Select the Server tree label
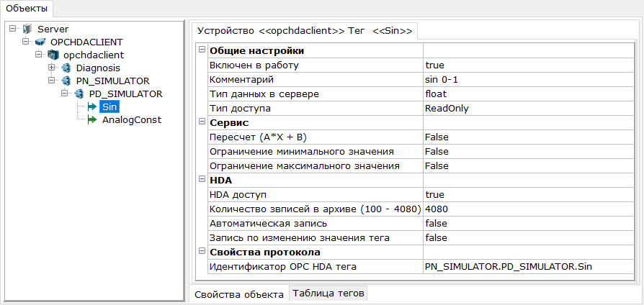This screenshot has height=305, width=644. pyautogui.click(x=53, y=29)
